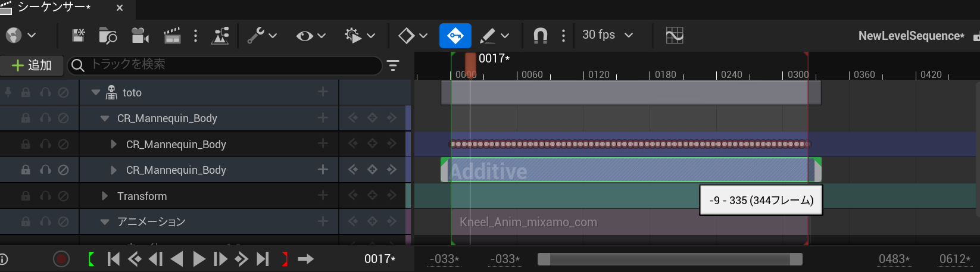Toggle the auto-key button highlighted in blue

coord(455,36)
